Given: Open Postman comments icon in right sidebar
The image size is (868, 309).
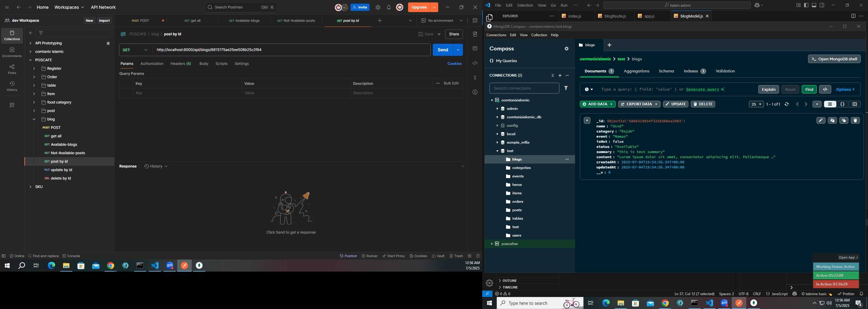Looking at the screenshot, I should point(475,49).
